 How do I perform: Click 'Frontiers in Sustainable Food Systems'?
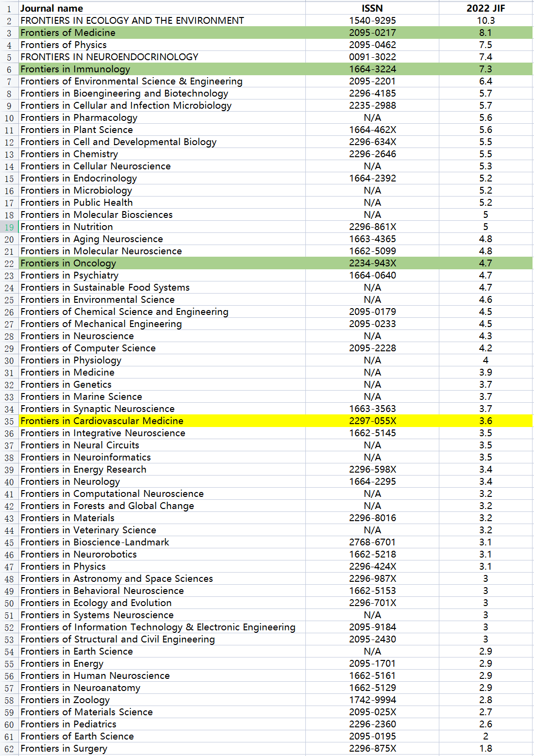click(x=162, y=287)
